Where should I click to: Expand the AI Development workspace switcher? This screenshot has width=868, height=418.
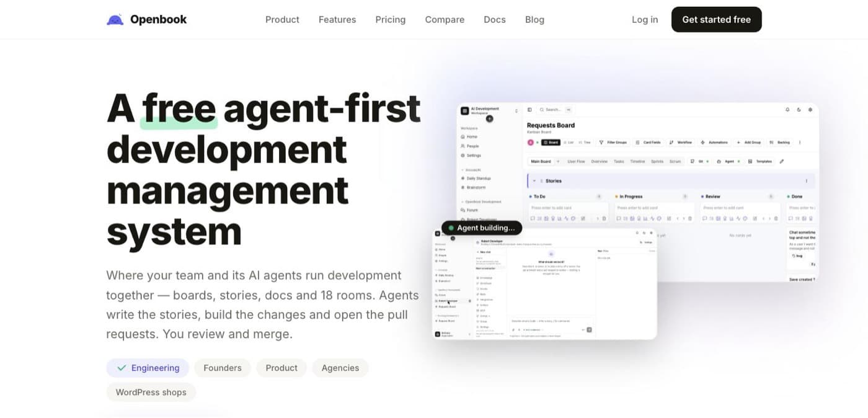(489, 110)
